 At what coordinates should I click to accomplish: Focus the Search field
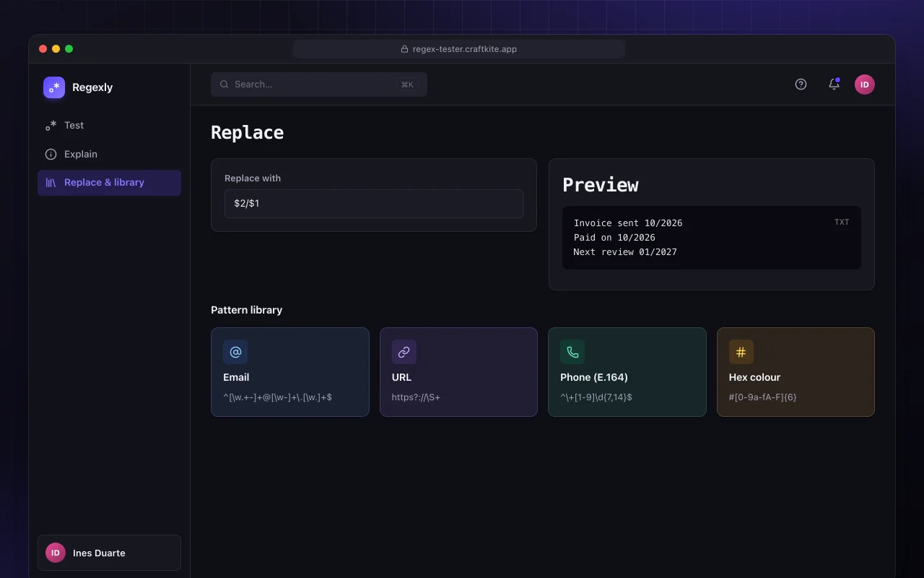pos(319,85)
